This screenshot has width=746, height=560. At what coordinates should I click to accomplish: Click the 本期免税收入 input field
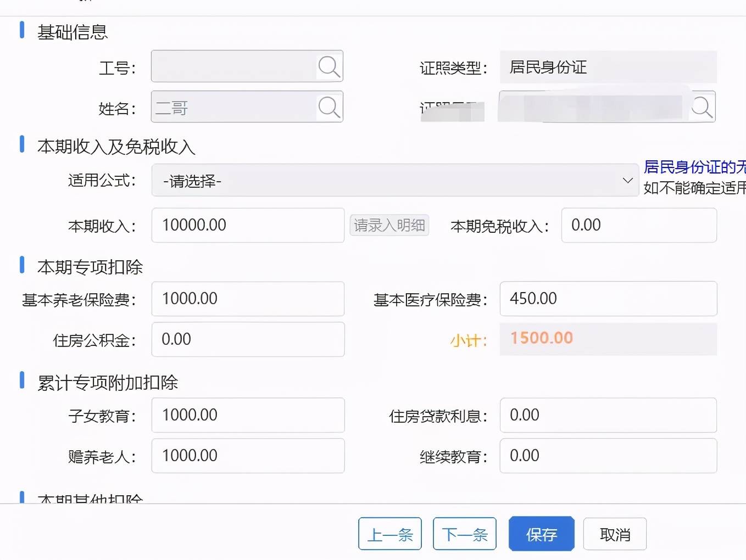638,225
